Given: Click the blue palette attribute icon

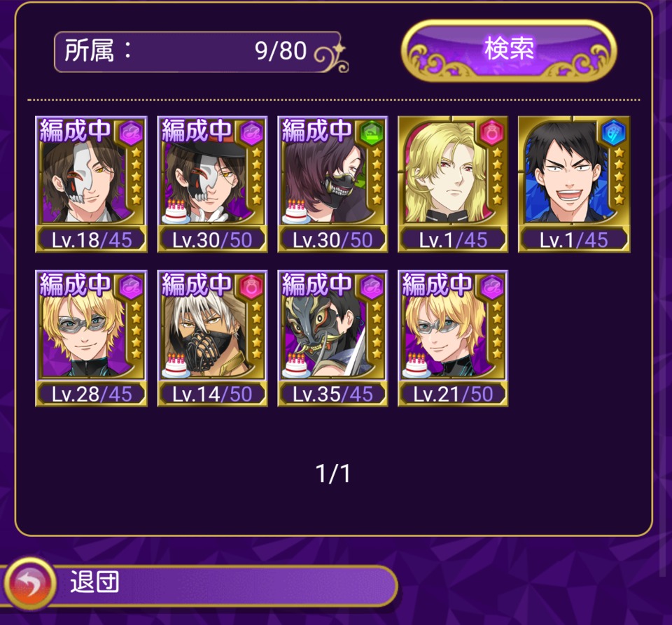Looking at the screenshot, I should [613, 132].
